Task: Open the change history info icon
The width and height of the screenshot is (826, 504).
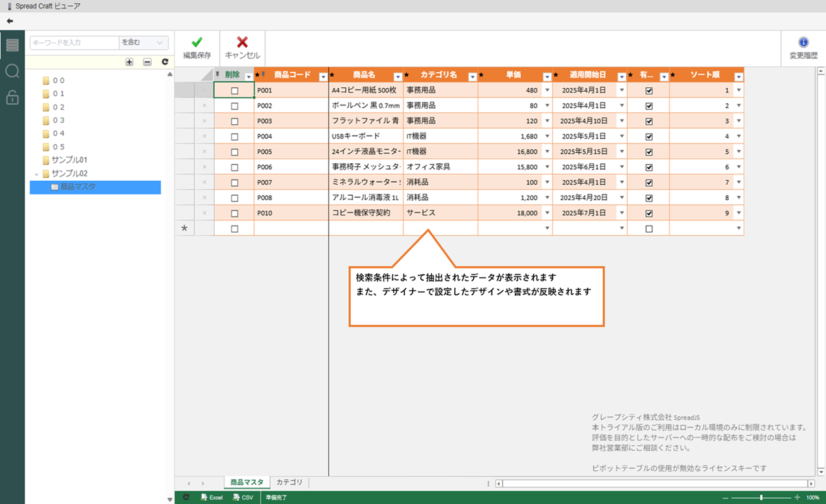Action: click(803, 43)
